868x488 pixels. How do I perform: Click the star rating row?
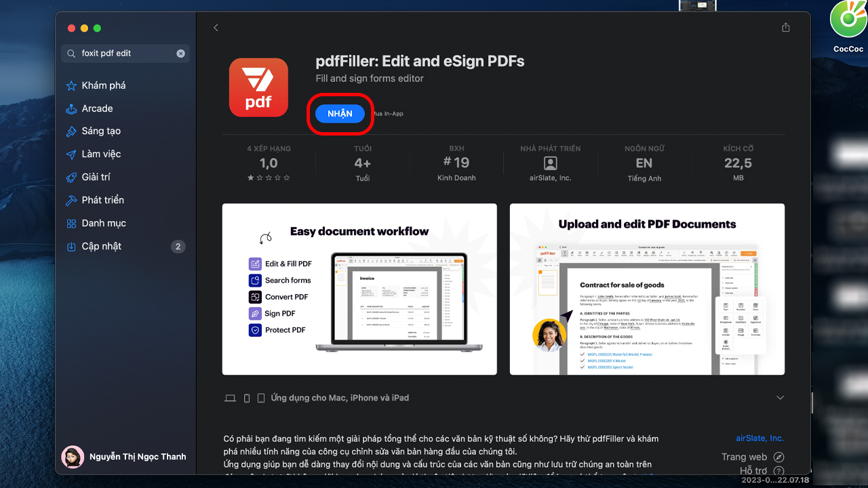tap(269, 178)
